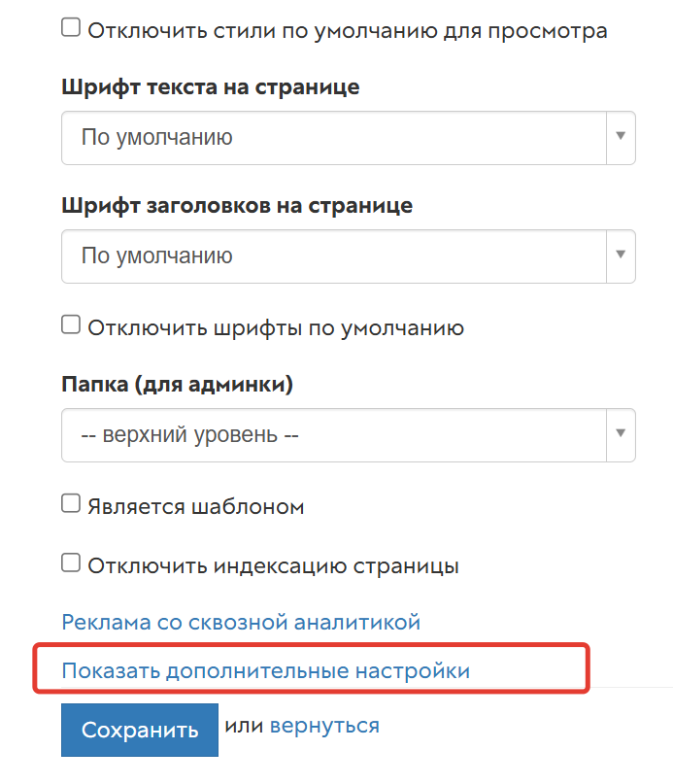Click the arrow of the page text font dropdown

tap(620, 137)
